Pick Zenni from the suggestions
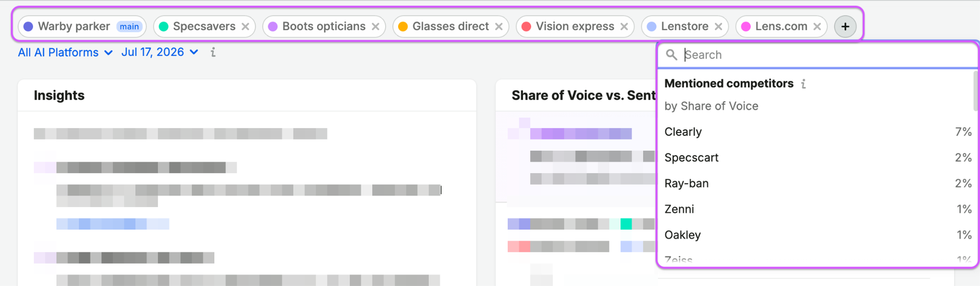The height and width of the screenshot is (286, 980). click(x=818, y=209)
